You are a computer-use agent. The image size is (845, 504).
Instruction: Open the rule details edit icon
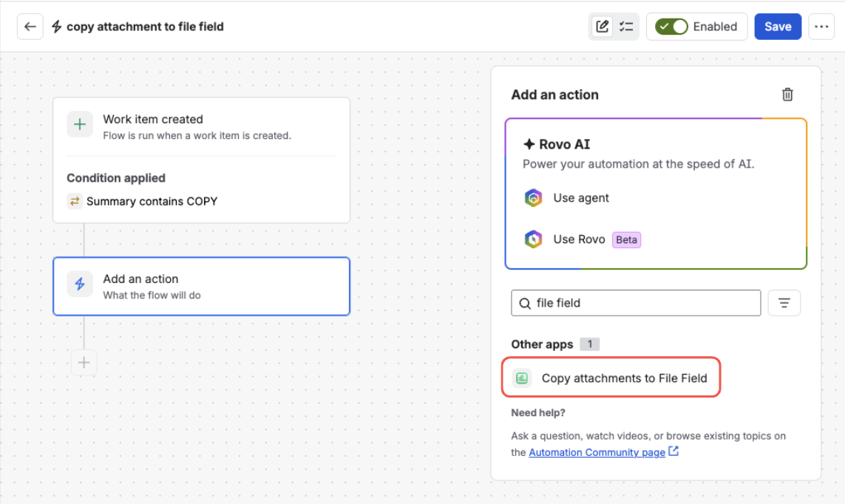coord(602,27)
